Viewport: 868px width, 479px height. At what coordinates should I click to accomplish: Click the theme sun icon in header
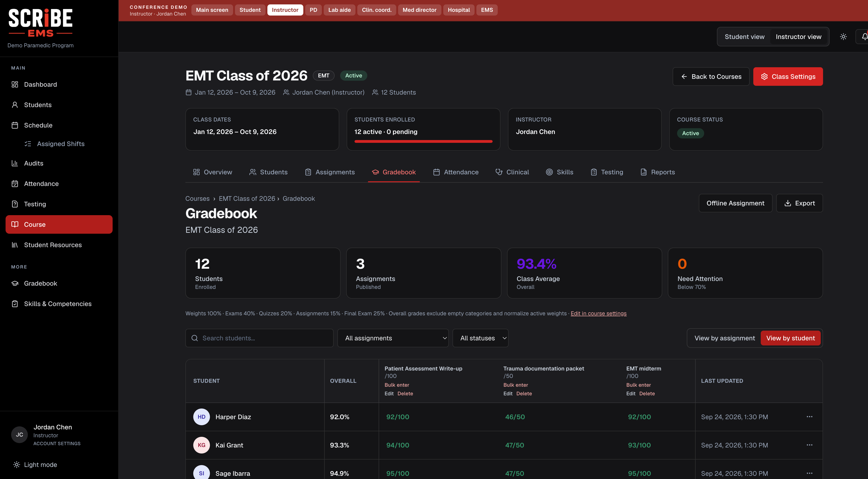tap(843, 37)
